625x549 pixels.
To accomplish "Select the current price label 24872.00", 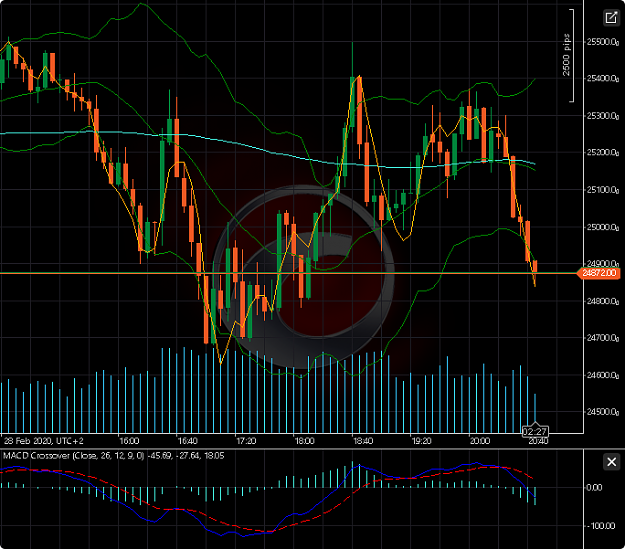I will [599, 273].
